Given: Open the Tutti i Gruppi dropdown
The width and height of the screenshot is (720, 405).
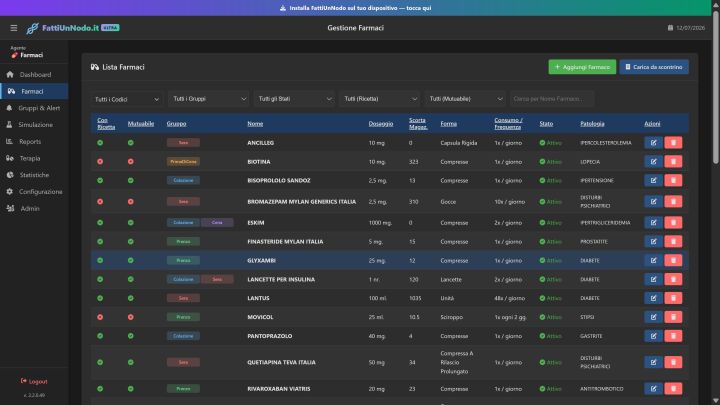Looking at the screenshot, I should pos(208,99).
